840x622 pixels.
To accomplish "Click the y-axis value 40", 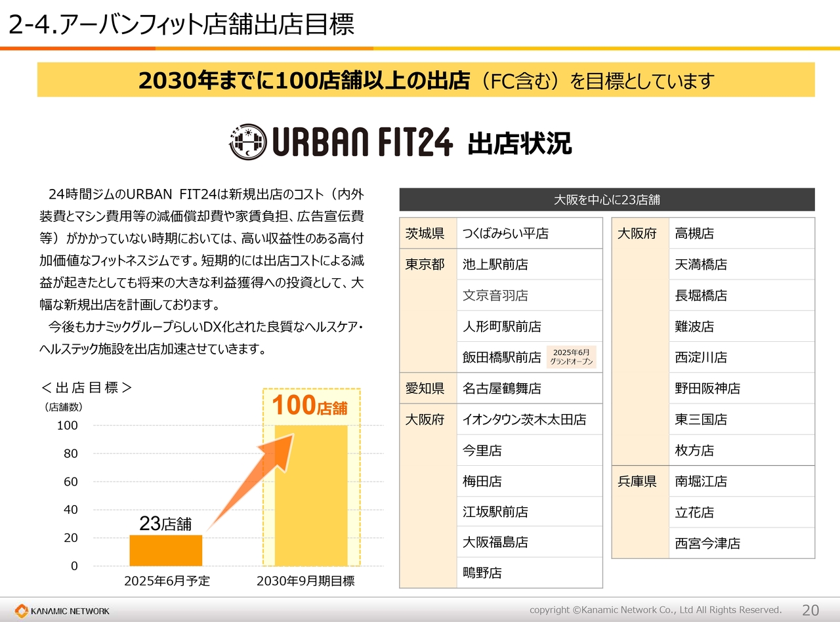I will coord(70,509).
